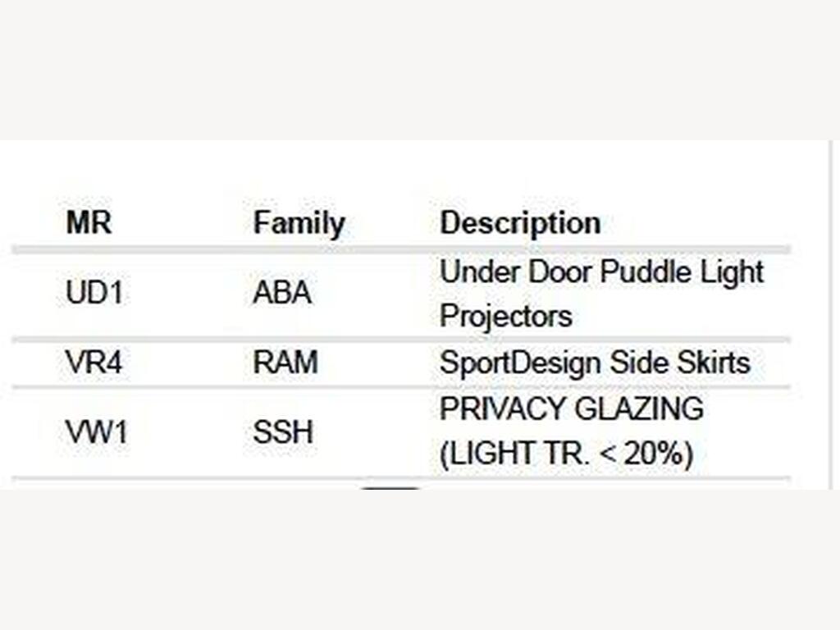Click the PRIVACY GLAZING description line
Viewport: 840px width, 630px height.
pyautogui.click(x=572, y=409)
